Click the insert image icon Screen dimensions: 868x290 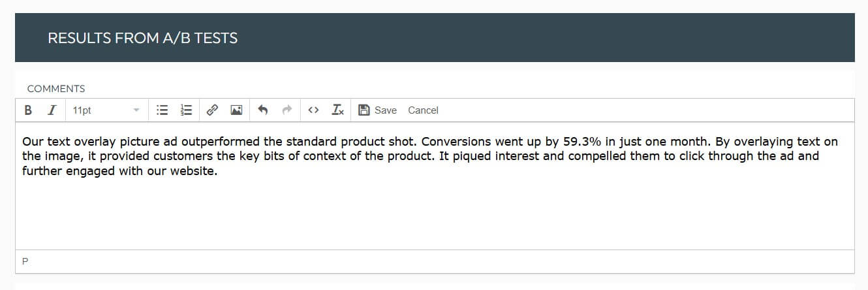tap(236, 110)
